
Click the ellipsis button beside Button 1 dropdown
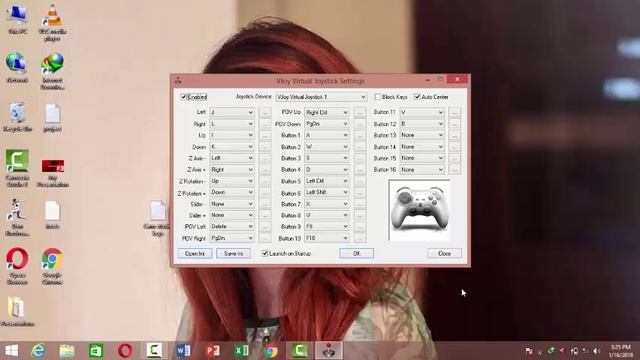tap(359, 135)
